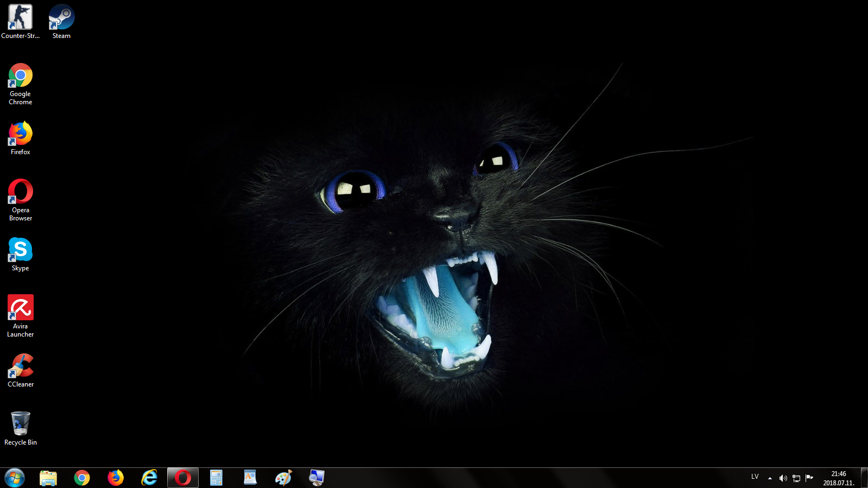Open Internet Explorer from the taskbar

pyautogui.click(x=149, y=478)
